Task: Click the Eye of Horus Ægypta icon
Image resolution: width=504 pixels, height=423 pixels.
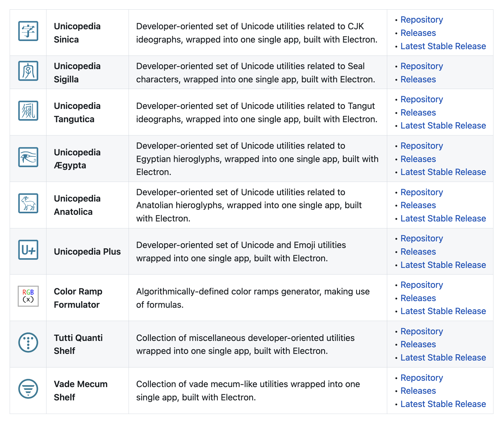Action: point(28,157)
